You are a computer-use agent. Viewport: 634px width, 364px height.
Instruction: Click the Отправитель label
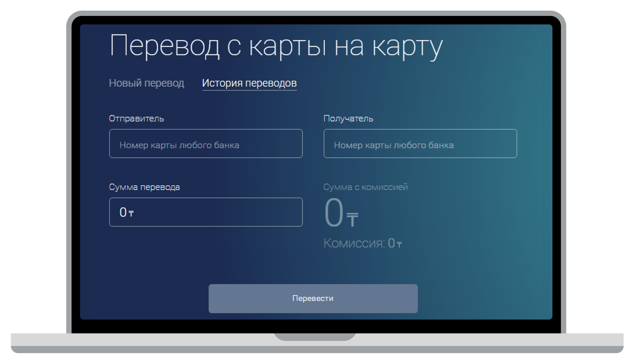136,119
